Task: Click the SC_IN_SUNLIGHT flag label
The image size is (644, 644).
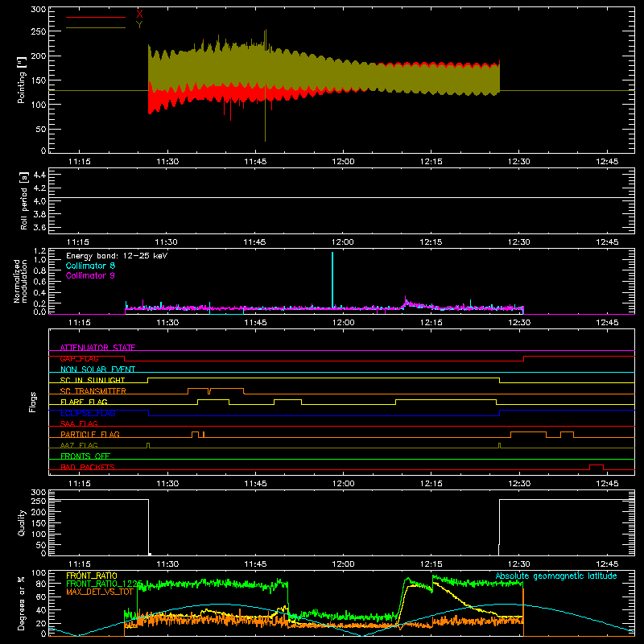Action: (x=93, y=380)
